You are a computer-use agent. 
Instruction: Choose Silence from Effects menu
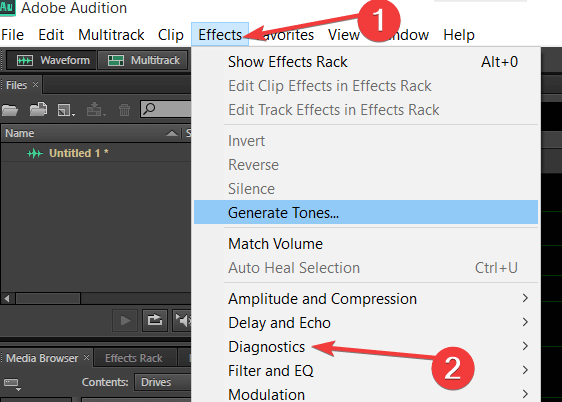tap(366, 189)
